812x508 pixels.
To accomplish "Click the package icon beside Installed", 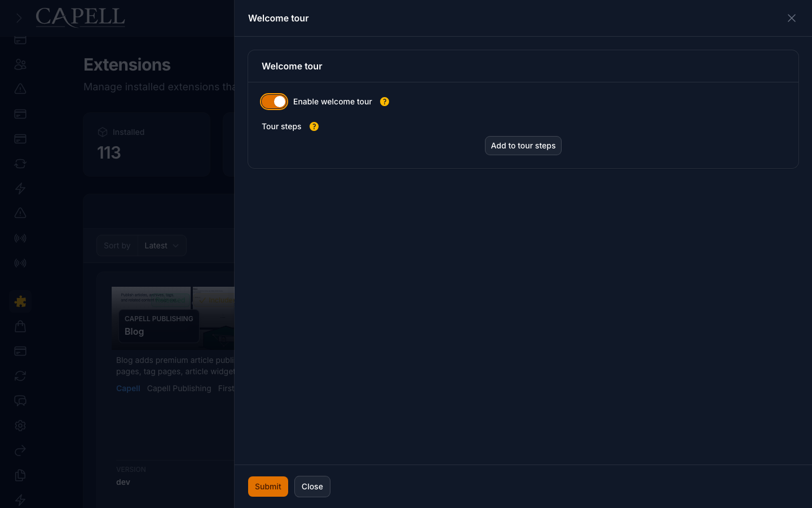I will (103, 132).
